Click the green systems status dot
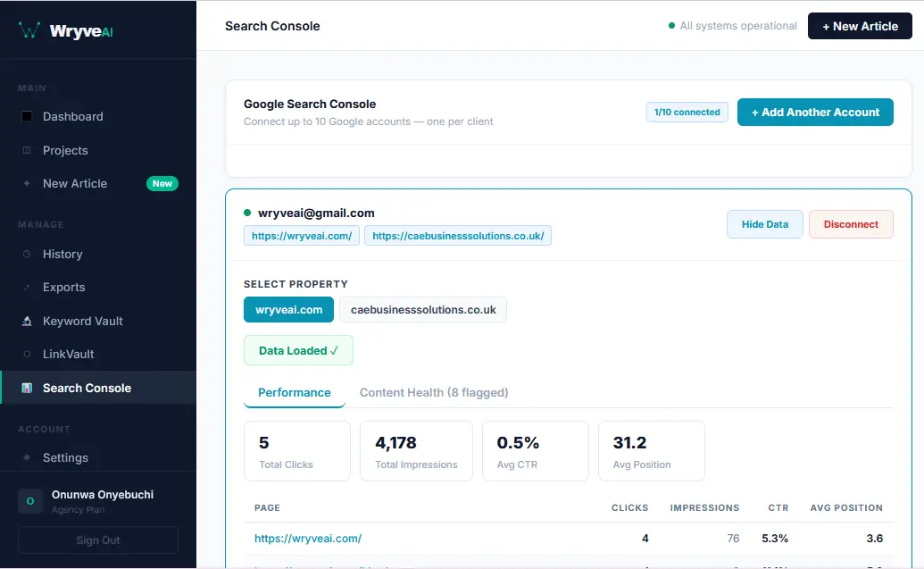Viewport: 924px width, 569px height. coord(671,25)
